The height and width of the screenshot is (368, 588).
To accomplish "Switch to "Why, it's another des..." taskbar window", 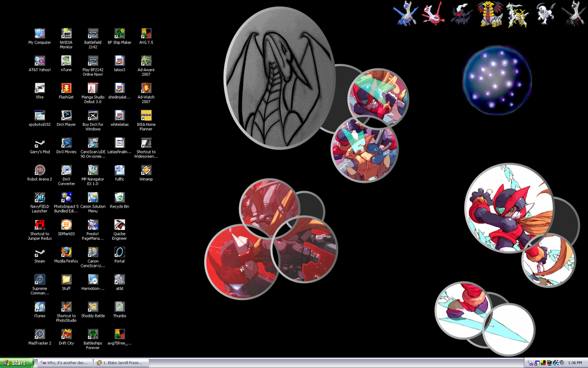I will (x=65, y=363).
